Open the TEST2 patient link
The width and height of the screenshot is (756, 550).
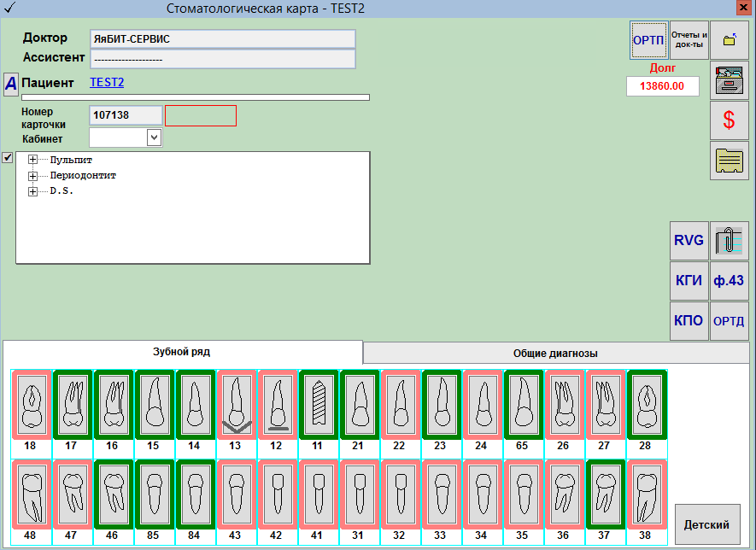tap(107, 83)
